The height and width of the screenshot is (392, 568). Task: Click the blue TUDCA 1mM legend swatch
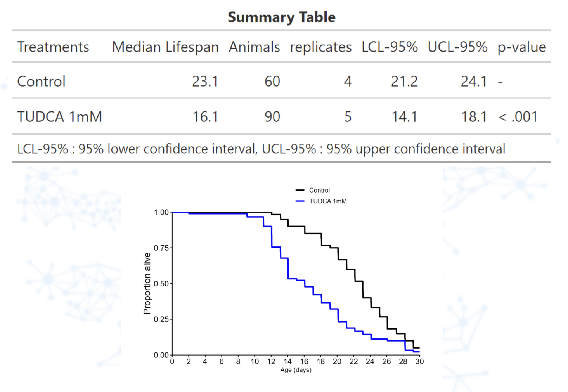coord(300,201)
